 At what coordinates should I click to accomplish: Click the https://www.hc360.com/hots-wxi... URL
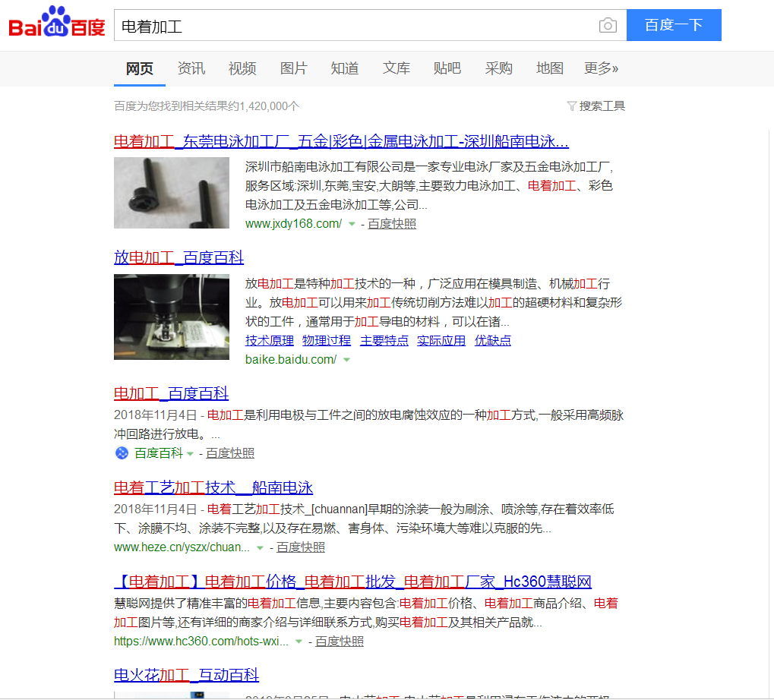click(x=201, y=642)
